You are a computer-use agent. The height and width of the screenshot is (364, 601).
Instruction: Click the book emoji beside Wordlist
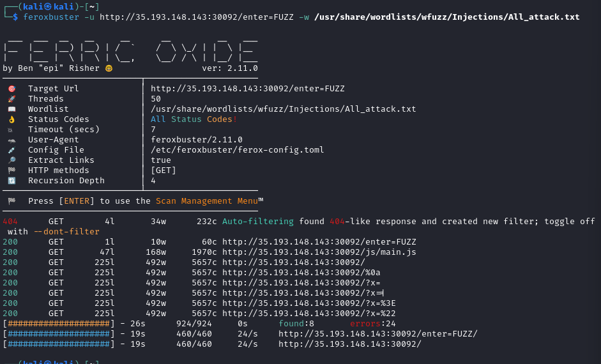[x=12, y=109]
